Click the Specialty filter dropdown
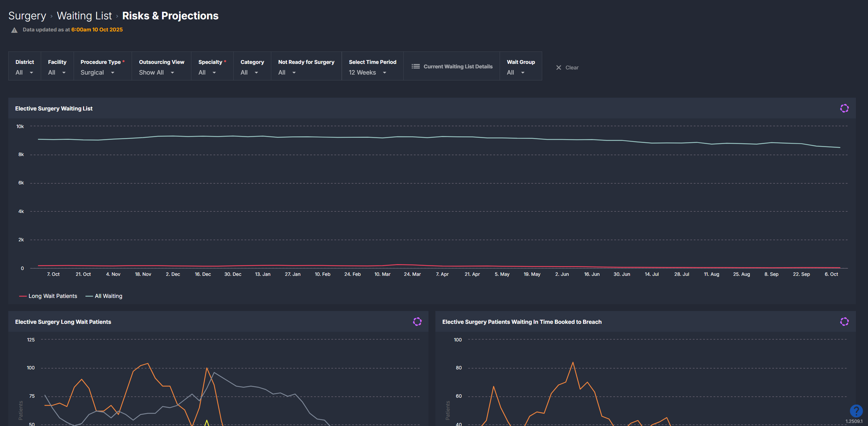 (207, 72)
